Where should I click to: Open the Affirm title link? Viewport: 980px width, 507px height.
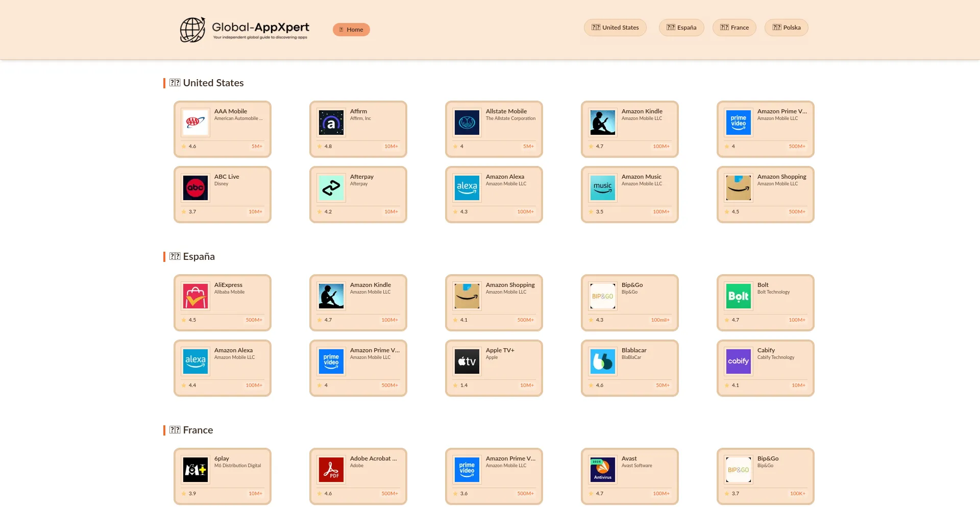pyautogui.click(x=358, y=111)
